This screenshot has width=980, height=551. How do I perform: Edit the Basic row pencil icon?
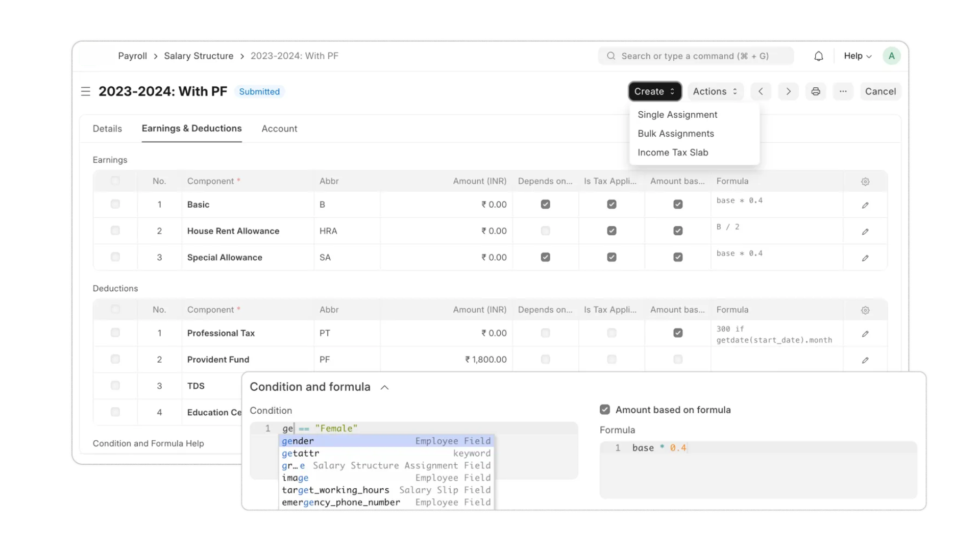point(865,205)
